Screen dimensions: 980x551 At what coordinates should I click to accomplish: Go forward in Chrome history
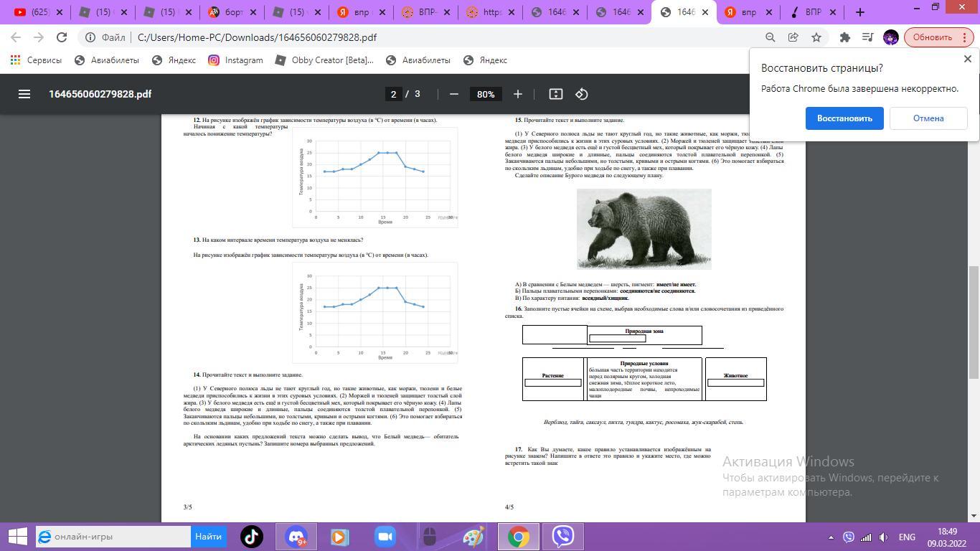tap(39, 37)
